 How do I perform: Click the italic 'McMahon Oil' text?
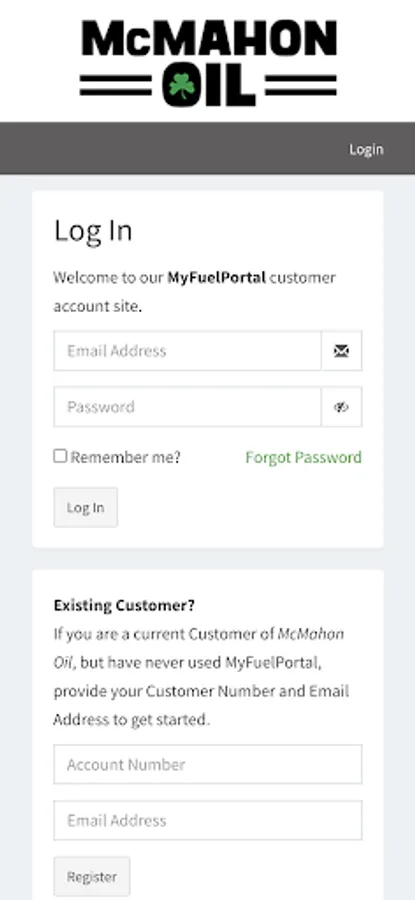[x=199, y=648]
